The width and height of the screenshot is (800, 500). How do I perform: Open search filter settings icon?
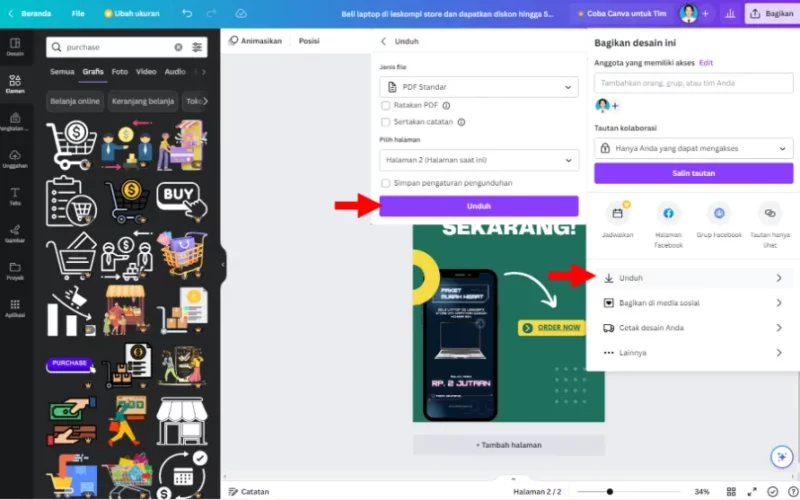pyautogui.click(x=197, y=47)
